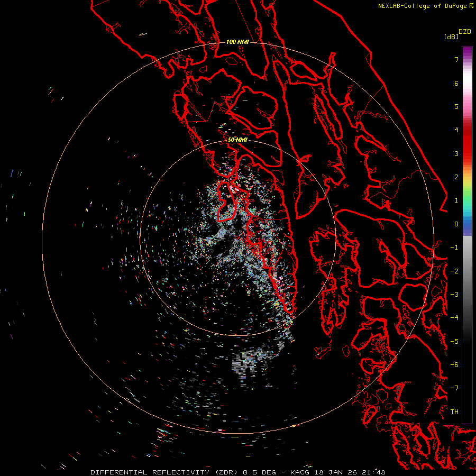The image size is (476, 476).
Task: Click the 1 value on the scale
Action: coord(456,200)
